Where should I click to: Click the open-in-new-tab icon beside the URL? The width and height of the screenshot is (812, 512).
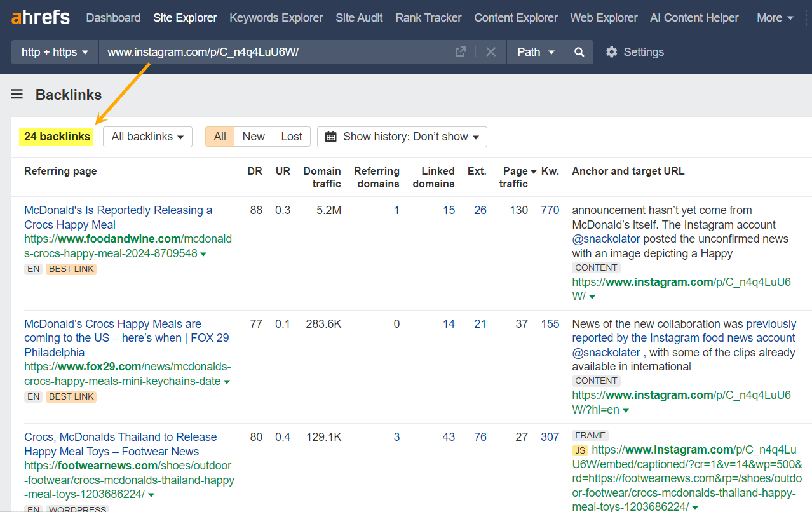(460, 51)
